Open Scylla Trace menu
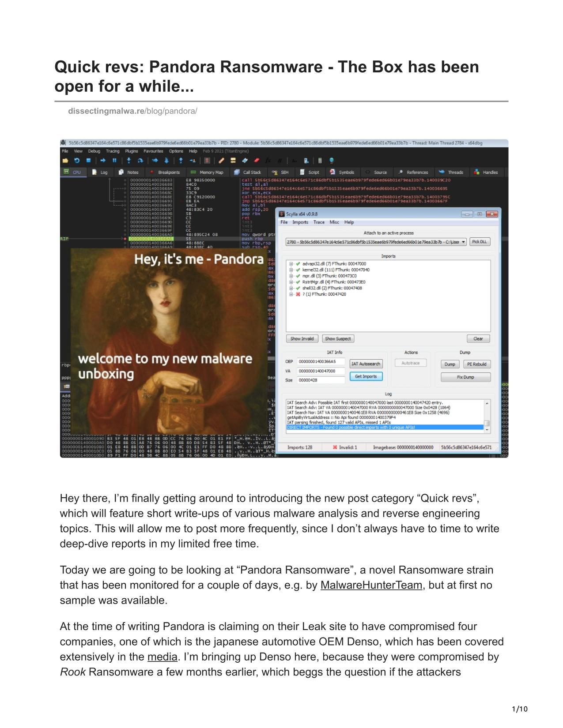The image size is (563, 728). (x=319, y=222)
